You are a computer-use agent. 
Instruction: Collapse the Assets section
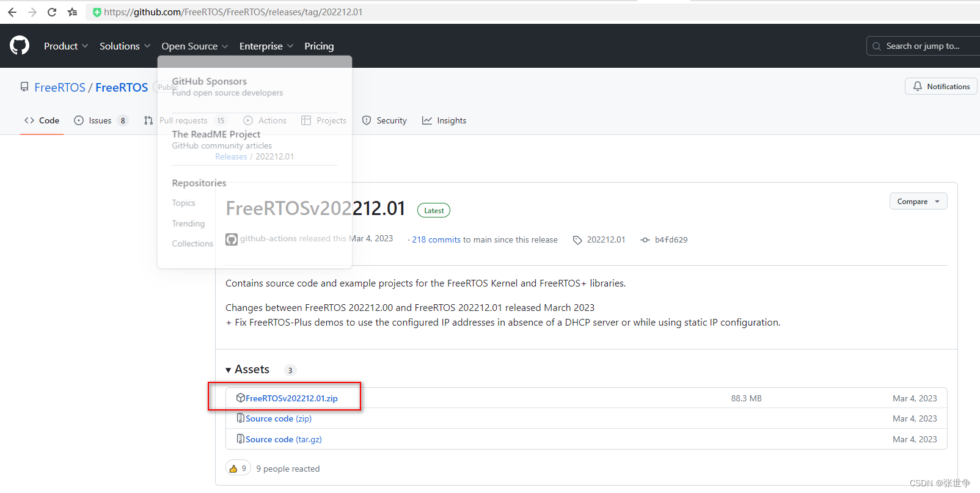click(247, 370)
